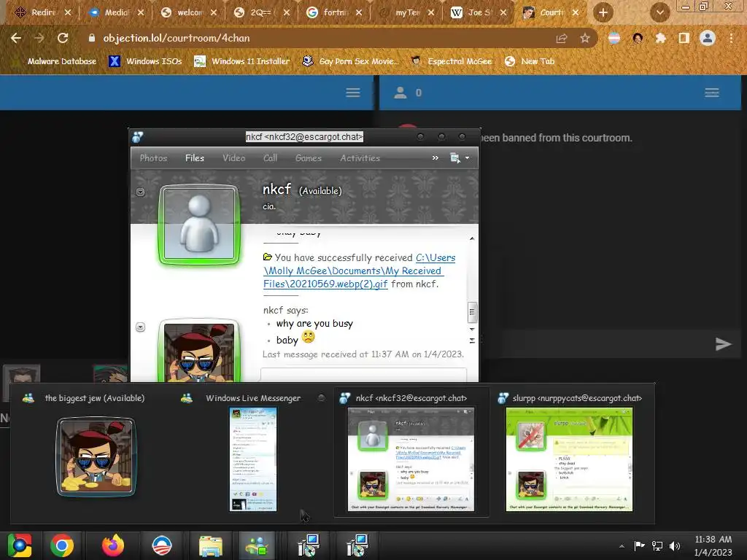Open the received file 20210569.webp(2).gif link
This screenshot has height=560, width=747.
coord(359,271)
